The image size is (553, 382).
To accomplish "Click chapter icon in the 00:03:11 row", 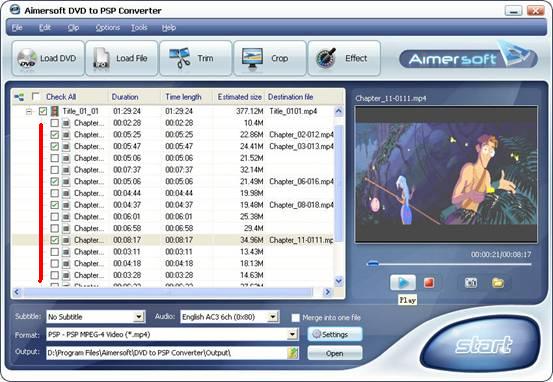I will tap(66, 252).
